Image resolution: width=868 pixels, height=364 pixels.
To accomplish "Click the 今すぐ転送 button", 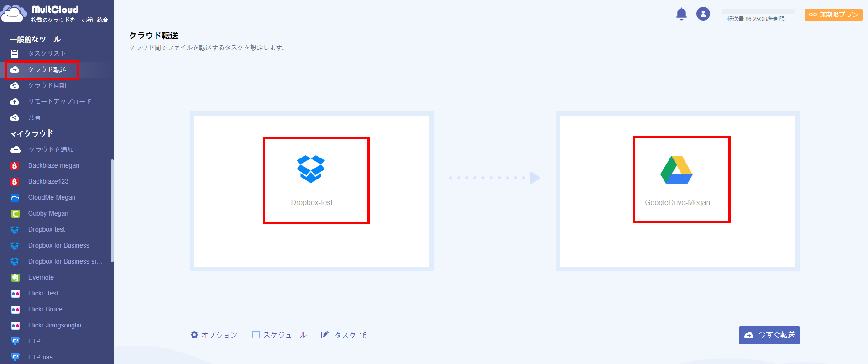I will [x=769, y=335].
